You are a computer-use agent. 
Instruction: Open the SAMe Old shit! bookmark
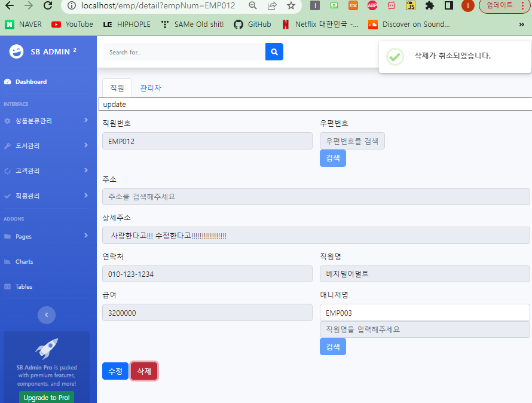tap(192, 25)
